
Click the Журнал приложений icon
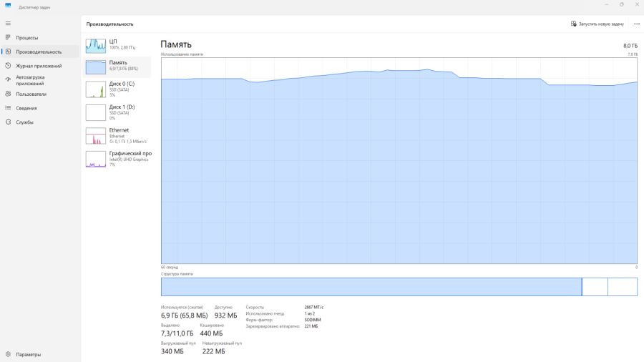point(8,66)
